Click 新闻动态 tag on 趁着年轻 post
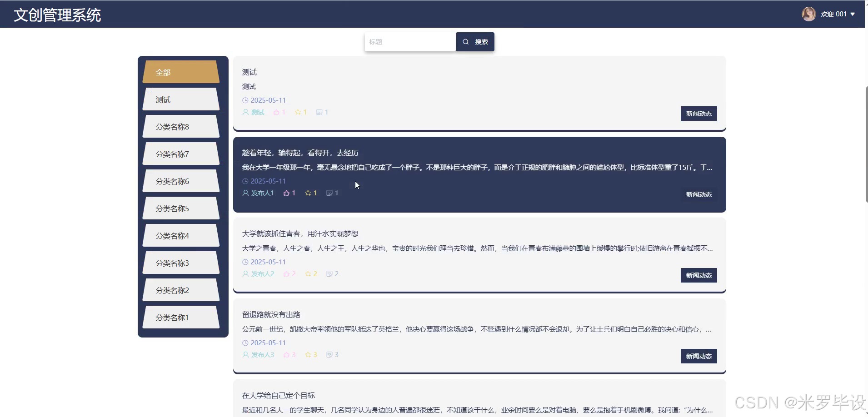This screenshot has height=417, width=868. 698,194
